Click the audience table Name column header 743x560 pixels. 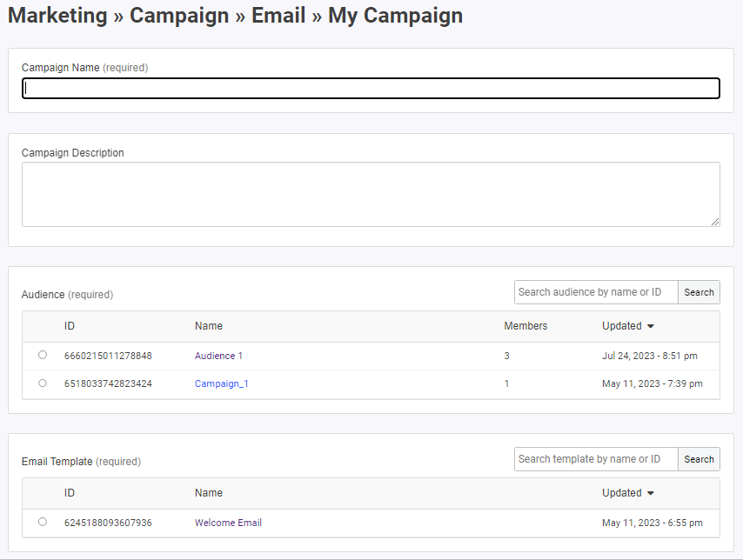(x=209, y=326)
